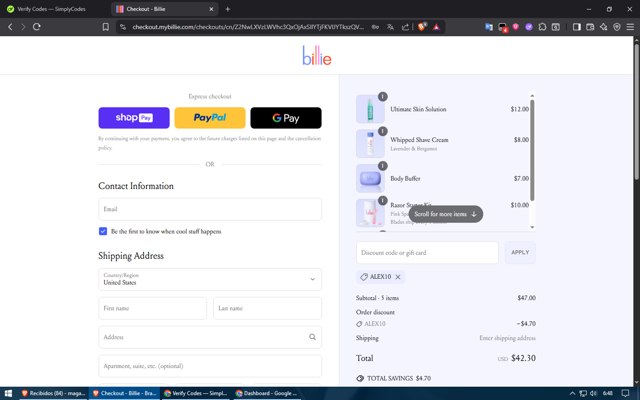Open the Brave VPN shield icon
The height and width of the screenshot is (400, 640).
tap(617, 27)
